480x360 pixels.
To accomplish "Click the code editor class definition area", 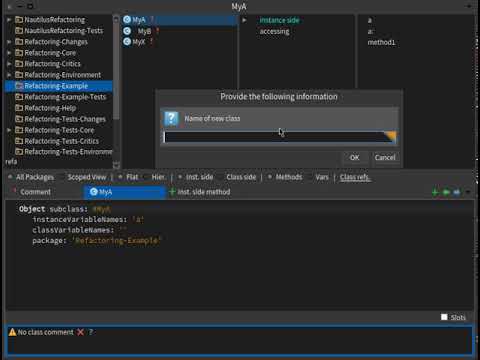I will tap(239, 255).
